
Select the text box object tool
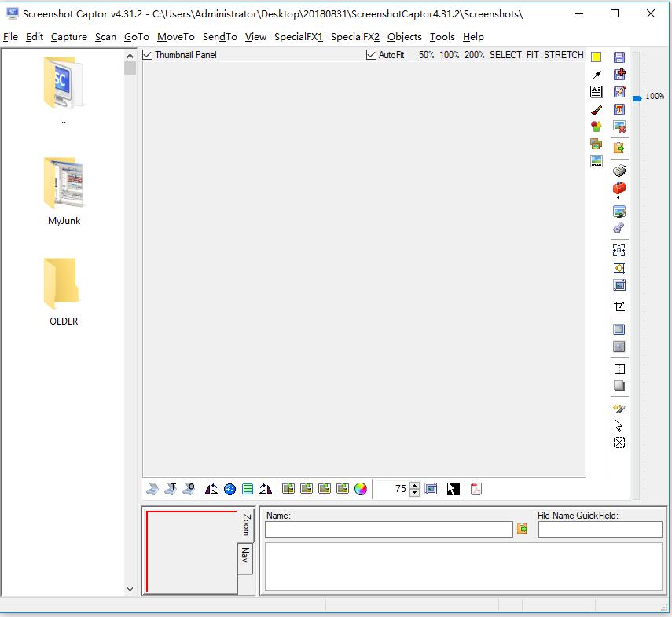[x=596, y=92]
